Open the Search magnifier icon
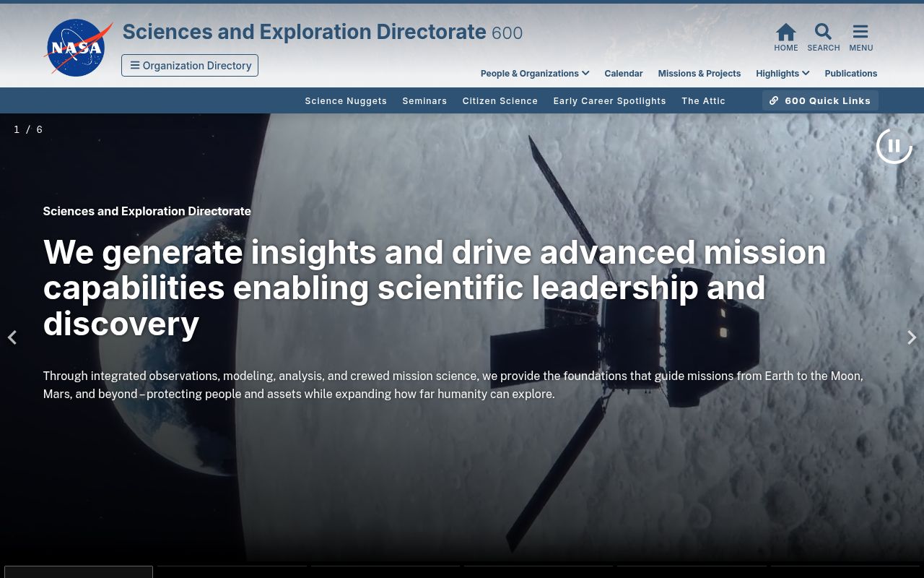Screen dimensions: 924x578 pos(823,38)
